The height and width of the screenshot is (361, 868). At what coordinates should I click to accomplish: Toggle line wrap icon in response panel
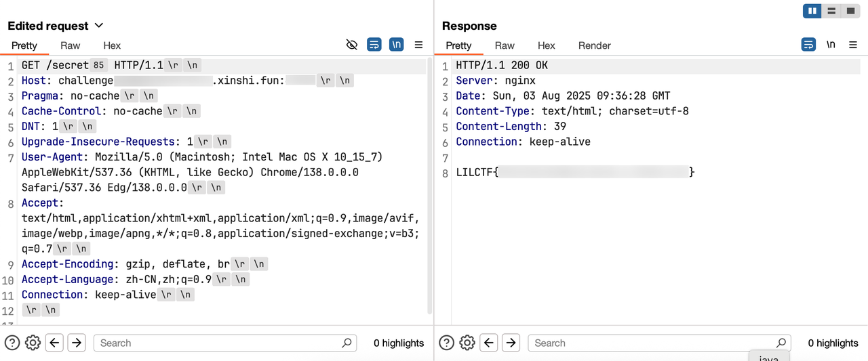pyautogui.click(x=808, y=45)
